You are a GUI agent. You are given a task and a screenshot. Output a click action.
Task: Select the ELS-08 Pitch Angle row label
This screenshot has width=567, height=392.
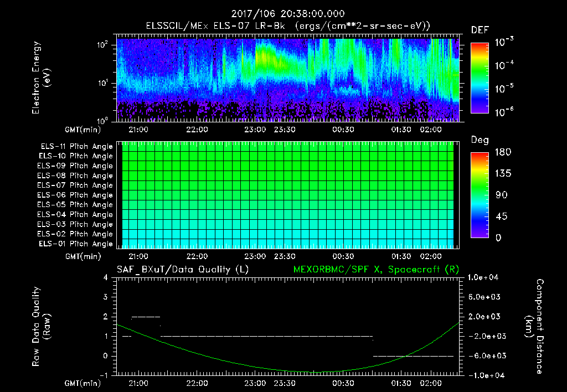[x=75, y=176]
